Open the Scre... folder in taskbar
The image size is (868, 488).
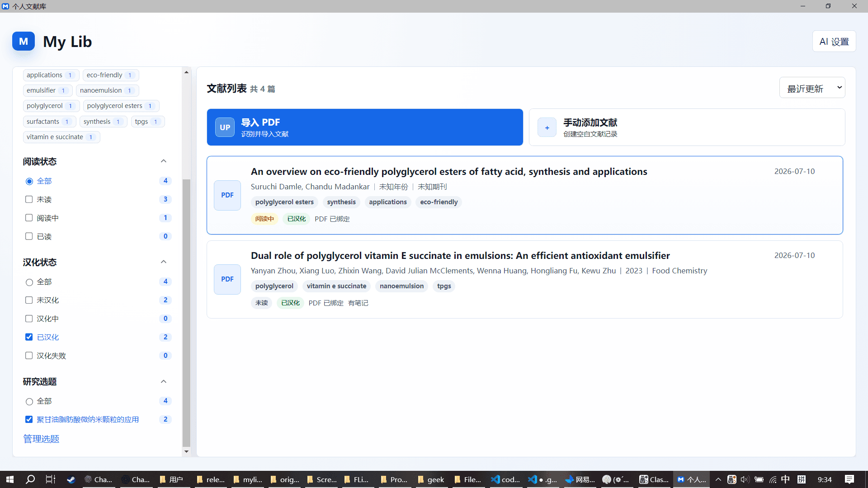click(x=321, y=479)
